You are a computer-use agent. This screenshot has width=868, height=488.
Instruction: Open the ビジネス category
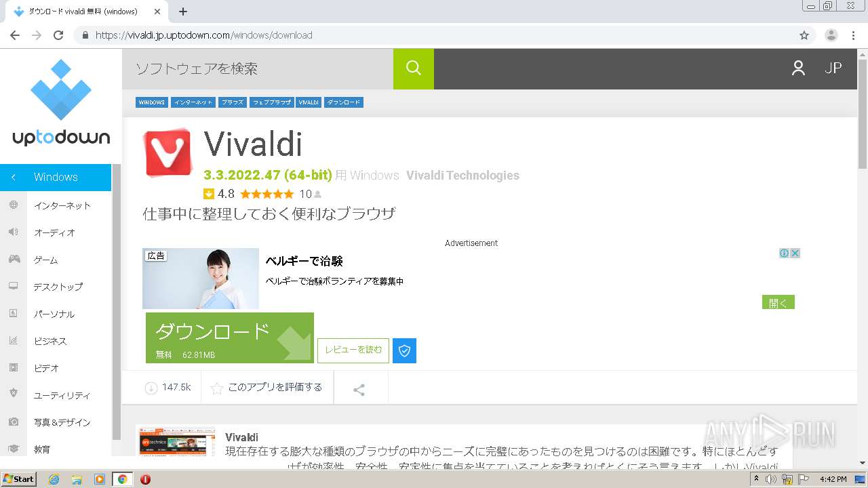point(50,341)
